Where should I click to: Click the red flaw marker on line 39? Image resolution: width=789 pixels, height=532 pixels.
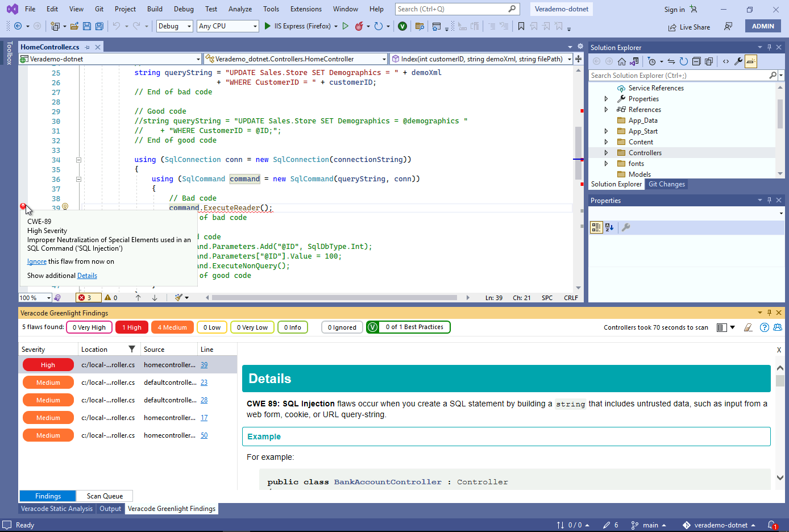[23, 206]
